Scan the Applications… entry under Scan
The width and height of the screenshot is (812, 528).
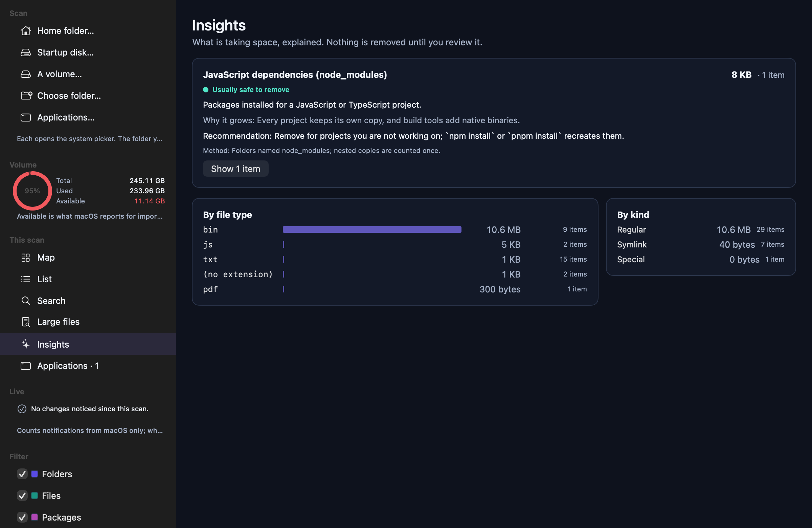[x=88, y=117]
